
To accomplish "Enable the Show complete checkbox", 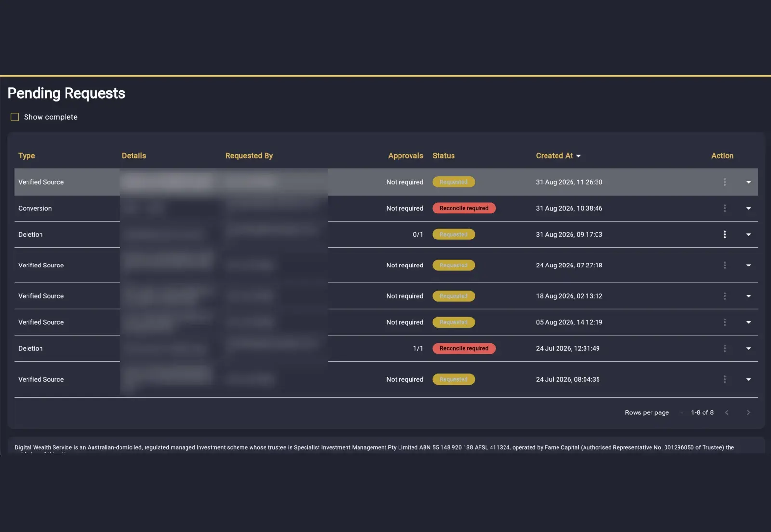I will 15,117.
